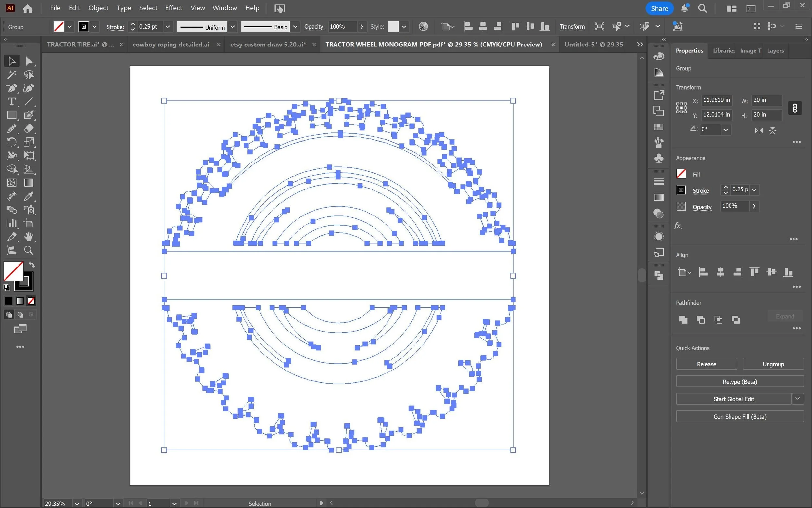This screenshot has width=812, height=508.
Task: Switch to Draw Behind mode
Action: (x=20, y=315)
